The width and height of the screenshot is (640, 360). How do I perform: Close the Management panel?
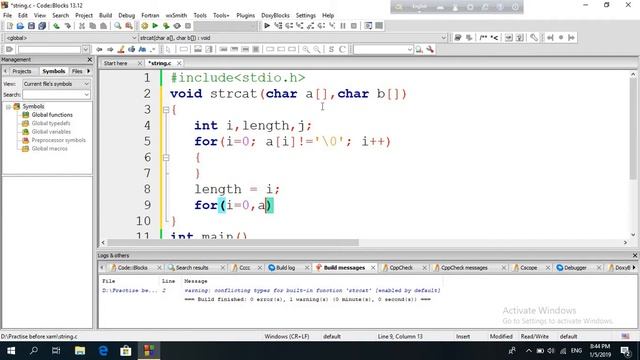(x=90, y=60)
